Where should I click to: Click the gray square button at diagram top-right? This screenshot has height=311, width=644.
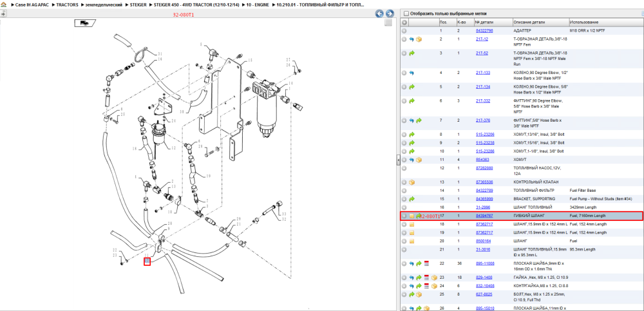[388, 23]
